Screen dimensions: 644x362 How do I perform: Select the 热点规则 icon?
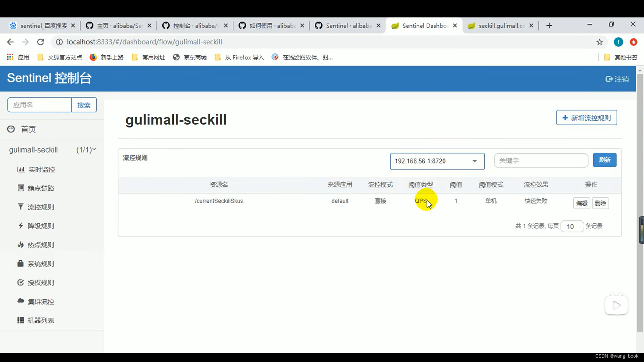point(20,244)
